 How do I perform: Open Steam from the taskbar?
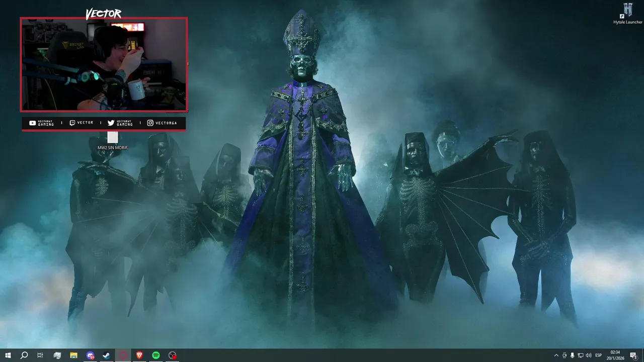click(106, 355)
